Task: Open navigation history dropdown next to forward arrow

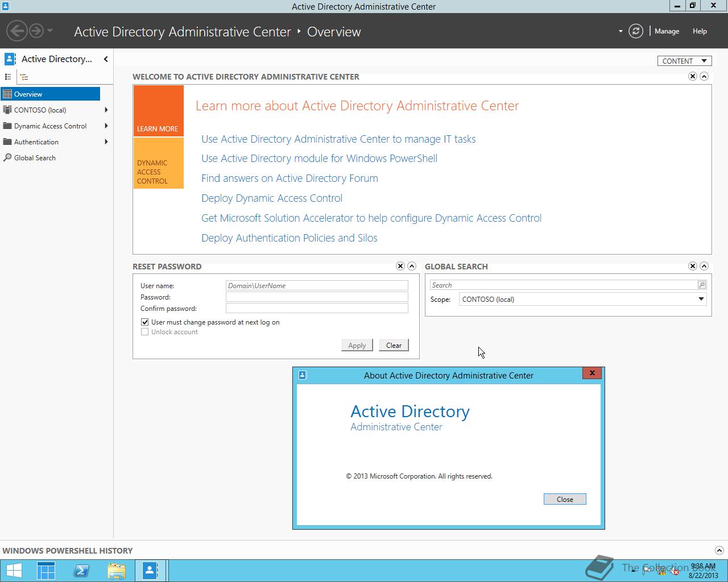Action: point(50,31)
